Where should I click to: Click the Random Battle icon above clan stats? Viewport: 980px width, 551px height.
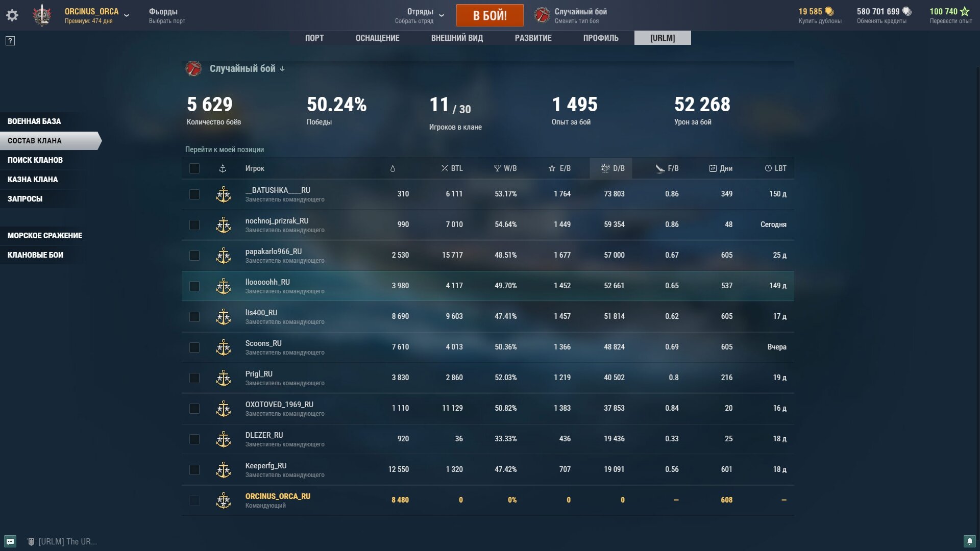(193, 68)
